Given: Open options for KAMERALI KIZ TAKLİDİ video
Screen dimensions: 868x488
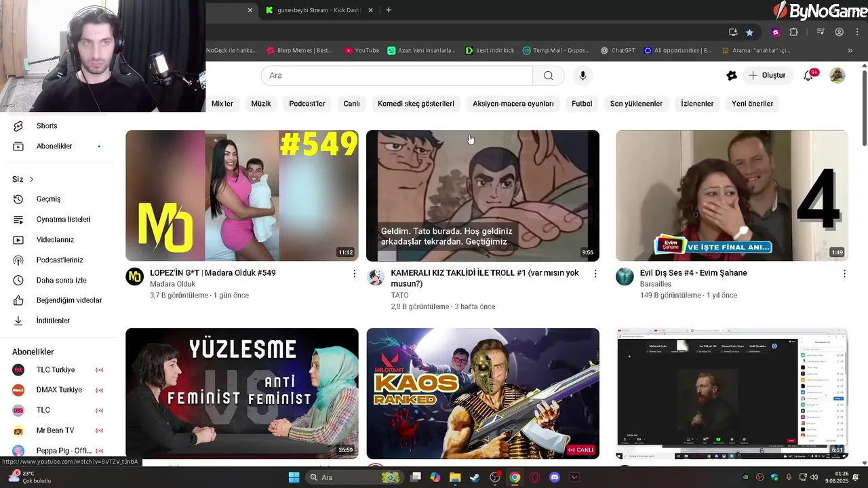Looking at the screenshot, I should [595, 273].
